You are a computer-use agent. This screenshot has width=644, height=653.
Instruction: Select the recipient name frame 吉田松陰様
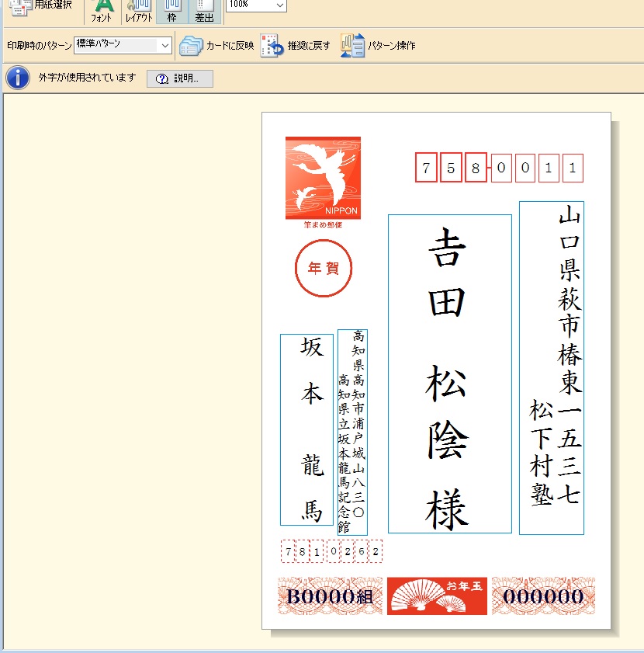coord(449,374)
